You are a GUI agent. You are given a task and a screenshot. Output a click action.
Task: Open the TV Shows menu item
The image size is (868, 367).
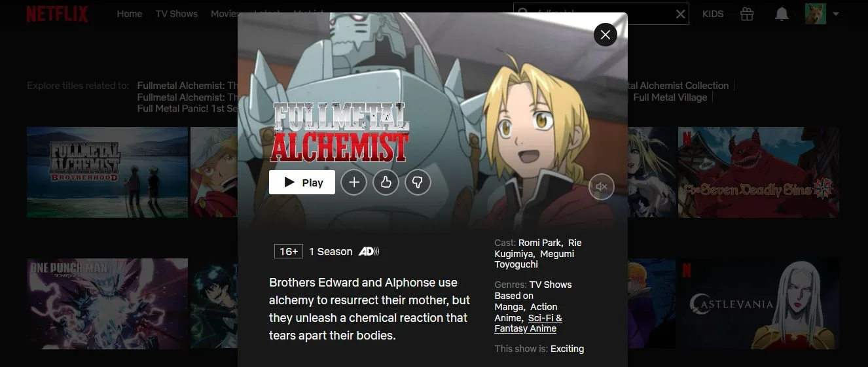click(x=177, y=14)
